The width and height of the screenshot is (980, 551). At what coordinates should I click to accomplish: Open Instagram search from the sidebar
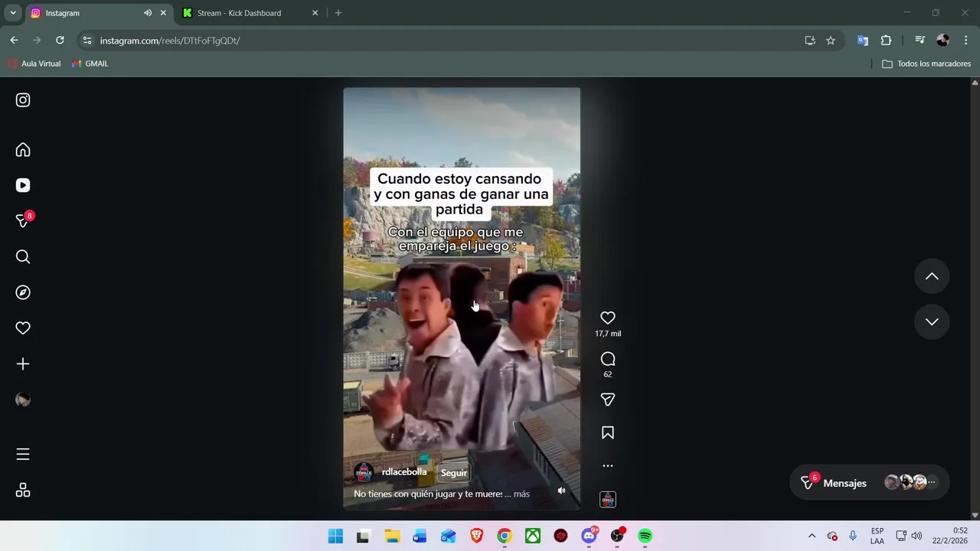pos(23,257)
